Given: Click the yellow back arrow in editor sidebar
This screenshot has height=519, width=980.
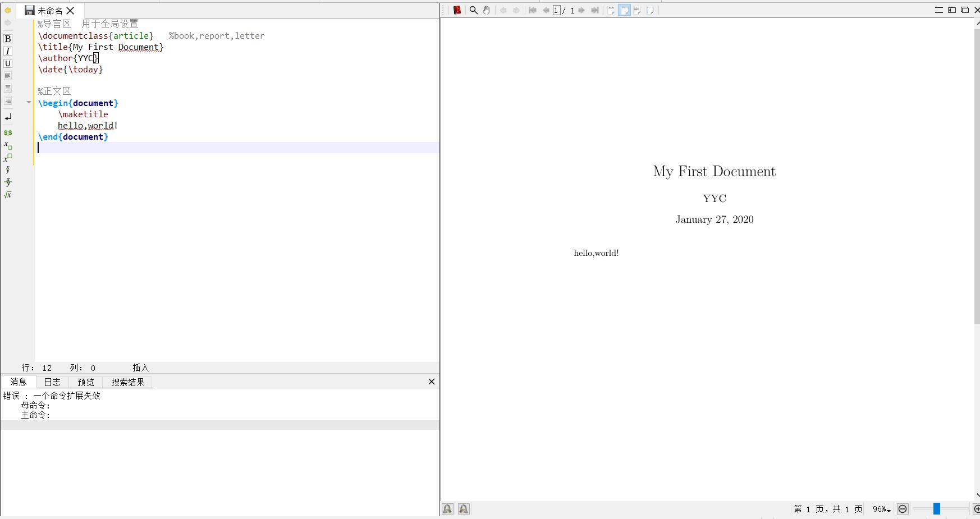Looking at the screenshot, I should point(8,10).
